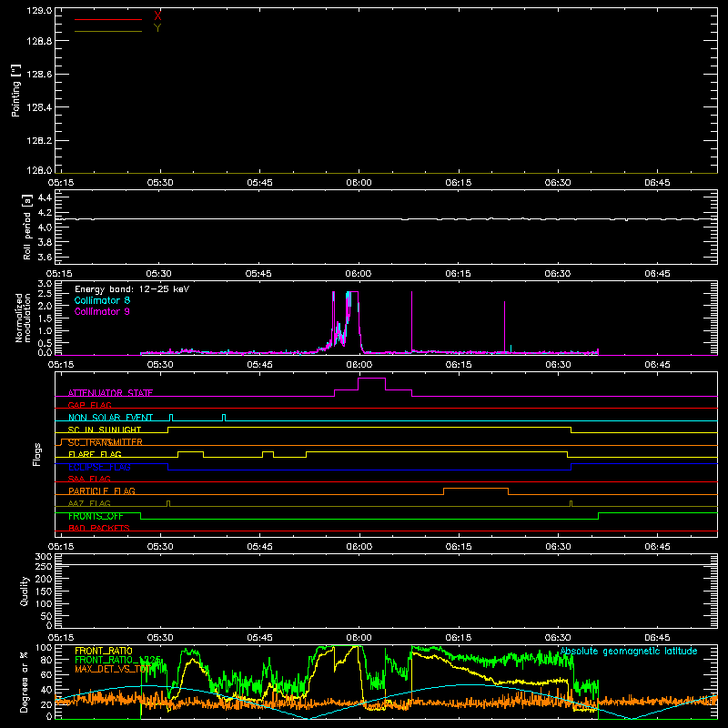Click the orange MAX_DET_VS_TOT legend entry
Viewport: 728px width, 728px height.
point(113,669)
